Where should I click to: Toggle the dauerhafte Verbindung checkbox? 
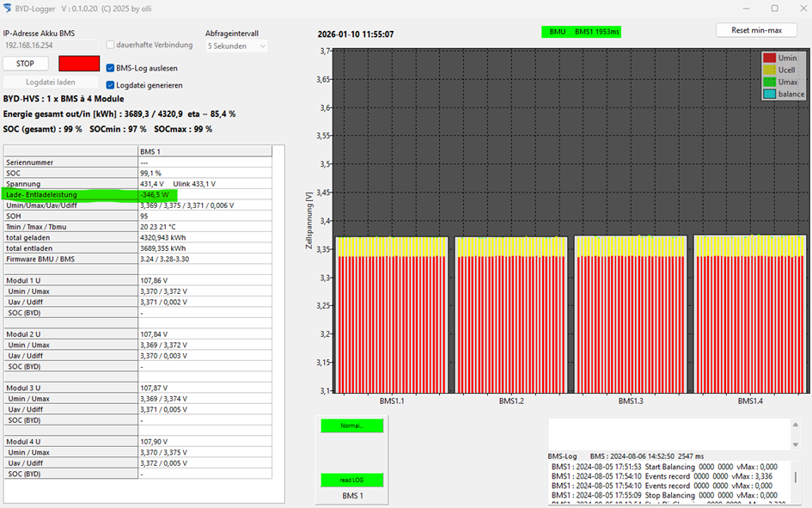tap(111, 45)
